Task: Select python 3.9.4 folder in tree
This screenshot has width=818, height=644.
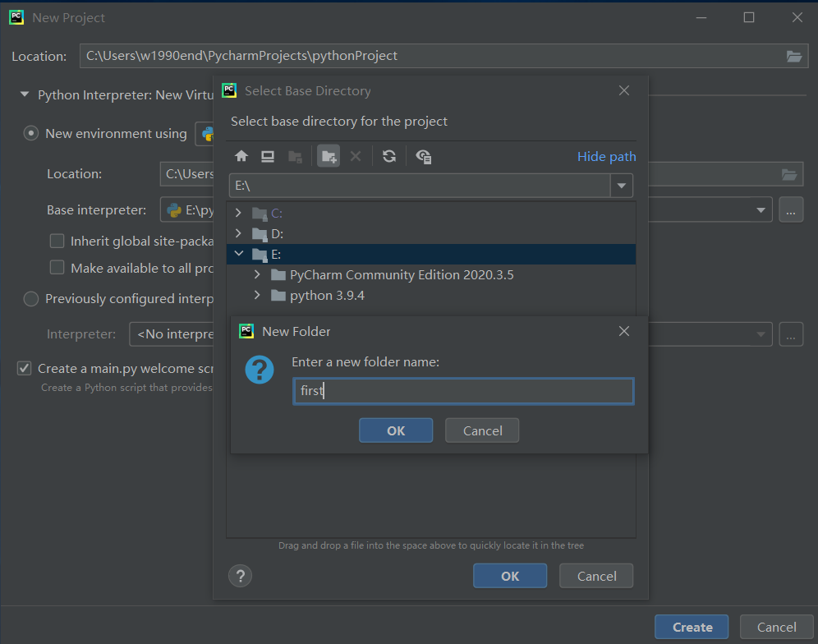Action: (x=327, y=296)
